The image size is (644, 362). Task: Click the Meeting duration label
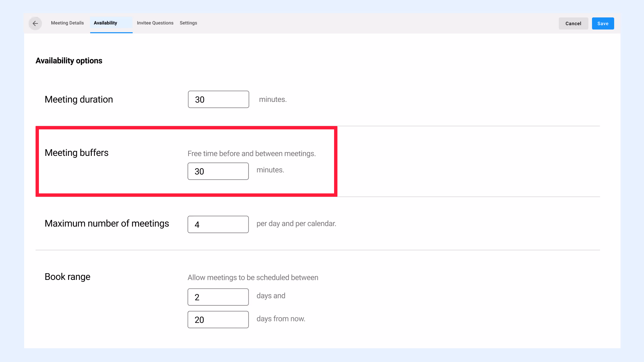pos(79,100)
